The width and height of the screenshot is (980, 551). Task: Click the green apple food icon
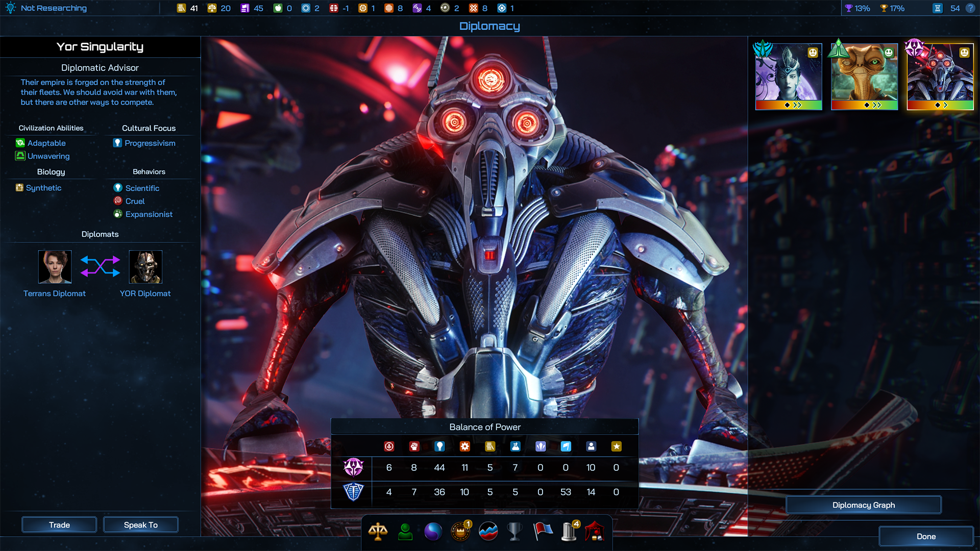pyautogui.click(x=278, y=8)
